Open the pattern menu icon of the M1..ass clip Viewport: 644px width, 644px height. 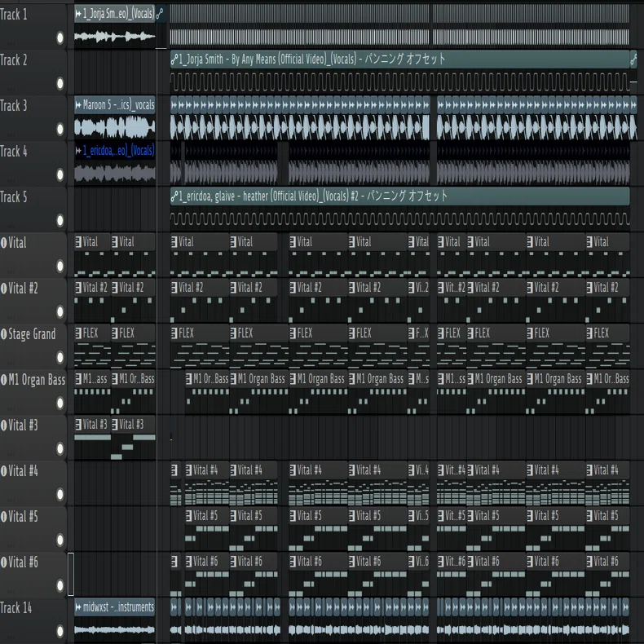pos(78,379)
